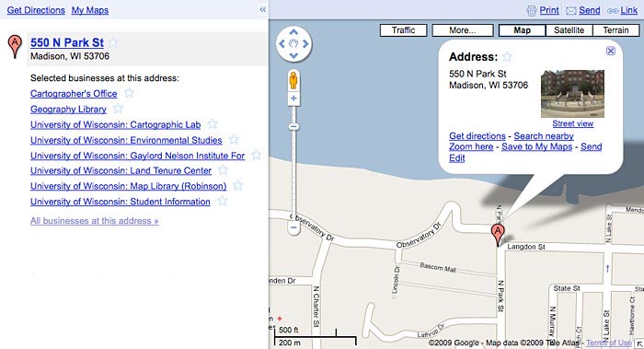Image resolution: width=644 pixels, height=349 pixels.
Task: Star the Environmental Studies entry
Action: click(x=234, y=139)
